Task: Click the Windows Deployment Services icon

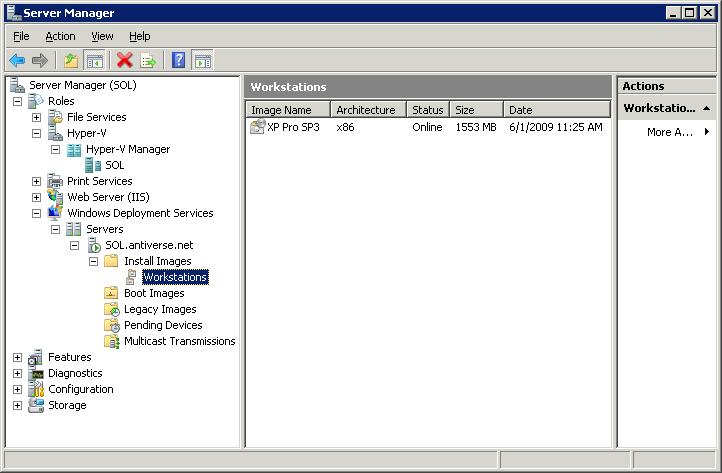Action: [55, 213]
